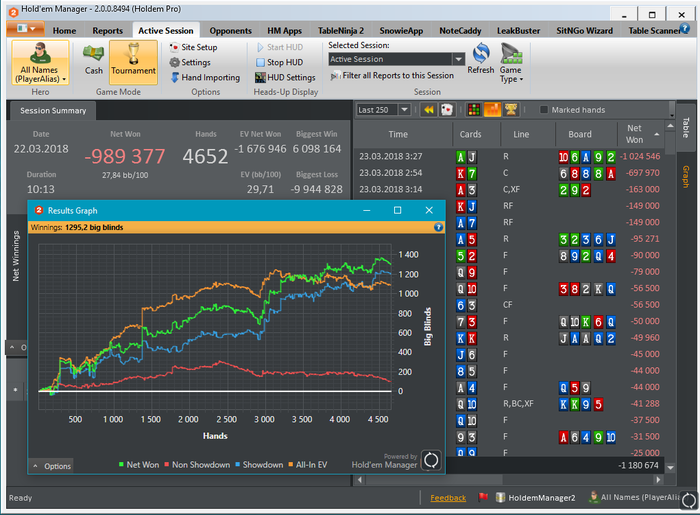This screenshot has width=700, height=515.
Task: Select the hand row with -163 000
Action: (x=509, y=190)
